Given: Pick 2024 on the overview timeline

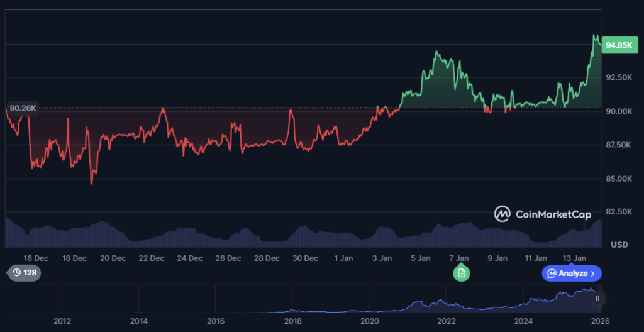Looking at the screenshot, I should coord(523,321).
